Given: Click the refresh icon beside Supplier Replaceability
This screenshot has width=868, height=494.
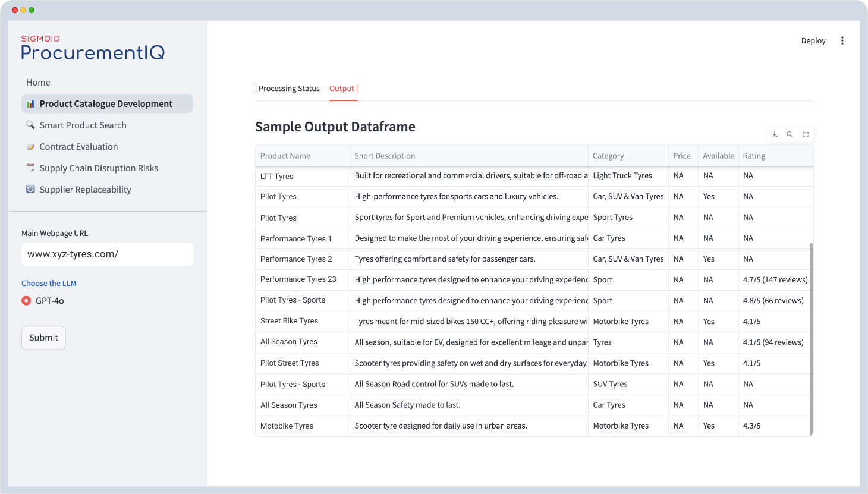Looking at the screenshot, I should pos(30,190).
